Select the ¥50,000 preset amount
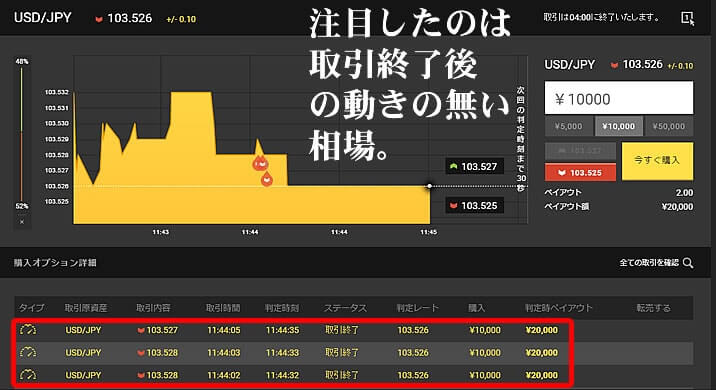This screenshot has height=390, width=716. pos(669,126)
